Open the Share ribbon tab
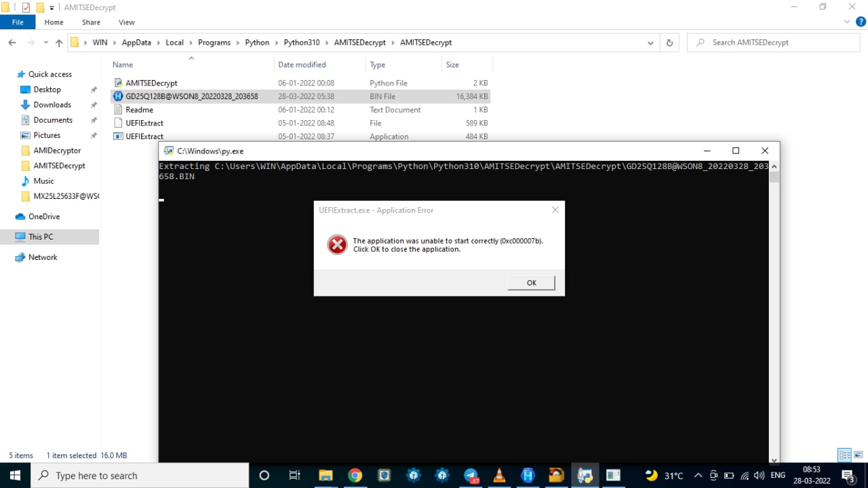This screenshot has height=488, width=868. click(x=91, y=22)
